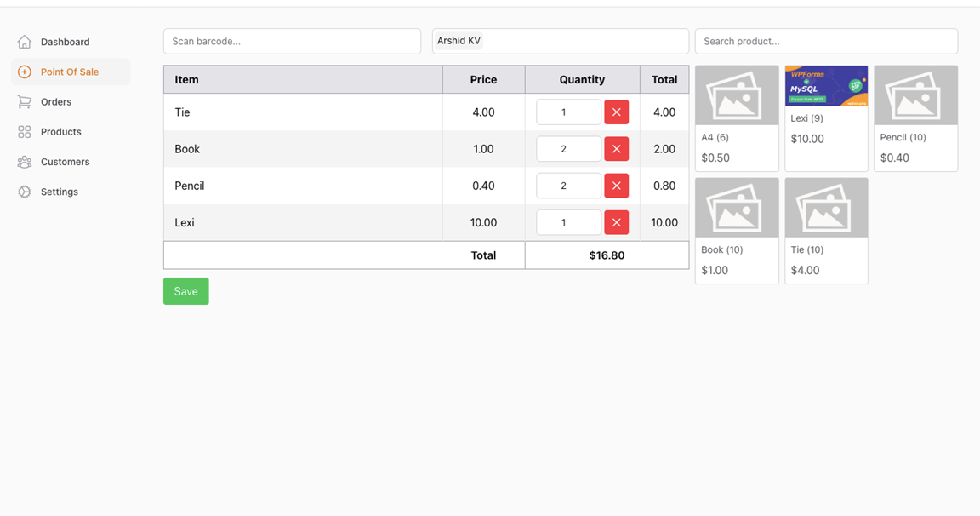Click the Pencil (10) product label

click(903, 138)
